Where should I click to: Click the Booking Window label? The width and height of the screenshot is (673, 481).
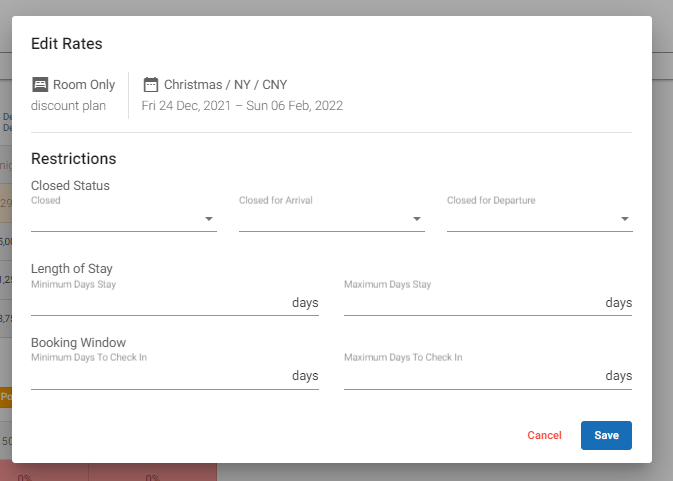pos(78,342)
